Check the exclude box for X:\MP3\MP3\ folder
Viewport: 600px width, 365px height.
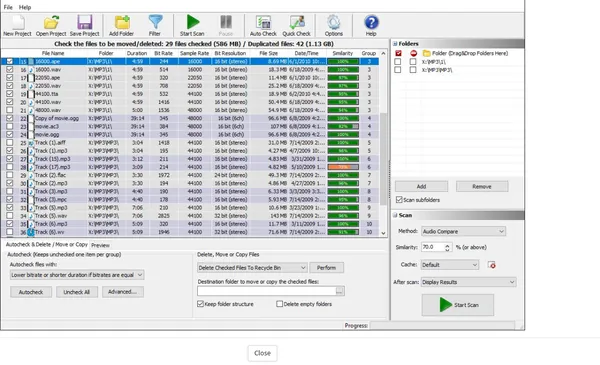coord(412,70)
